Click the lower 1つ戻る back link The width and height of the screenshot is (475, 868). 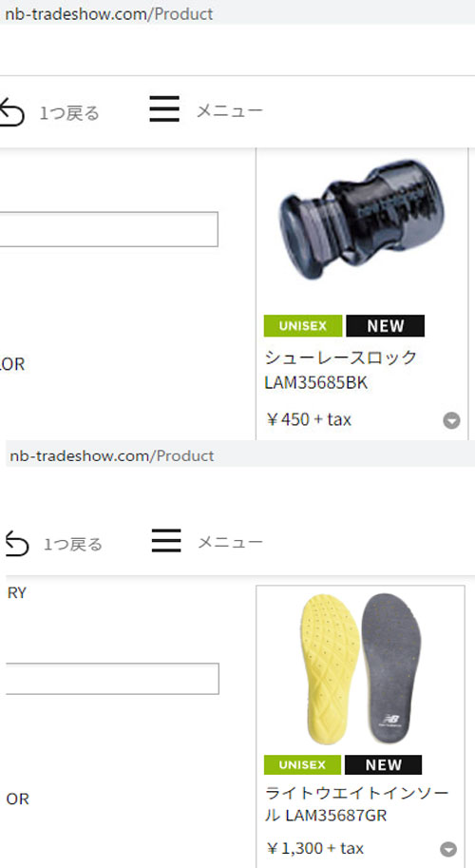(x=73, y=544)
